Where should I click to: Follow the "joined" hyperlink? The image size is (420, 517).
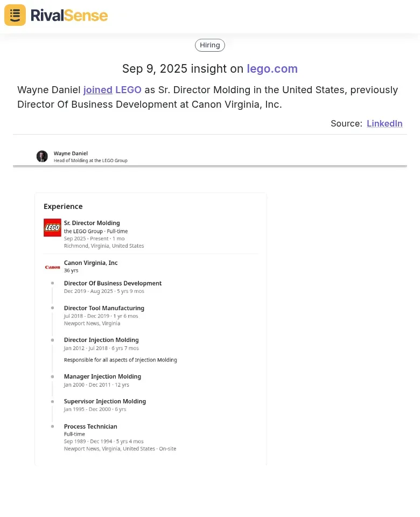pyautogui.click(x=97, y=90)
